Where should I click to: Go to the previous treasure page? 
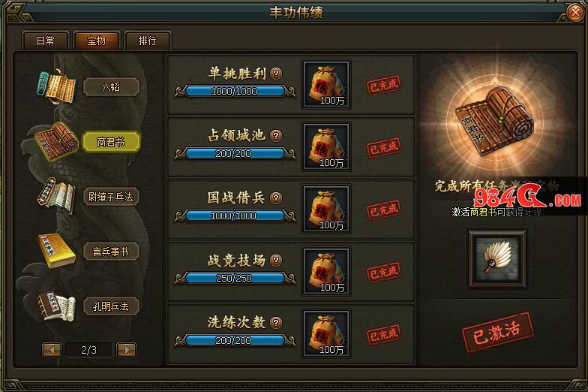click(52, 350)
